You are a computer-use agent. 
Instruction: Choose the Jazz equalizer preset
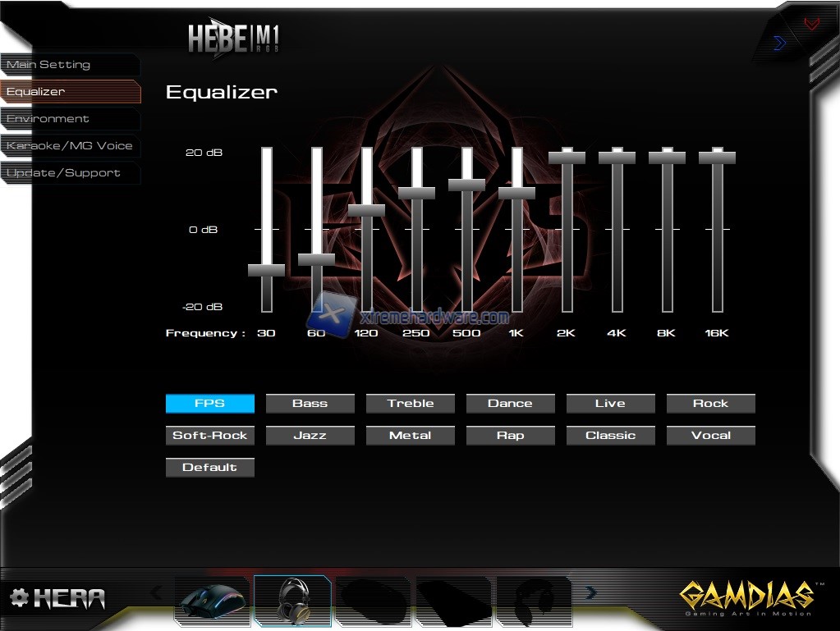pyautogui.click(x=310, y=436)
